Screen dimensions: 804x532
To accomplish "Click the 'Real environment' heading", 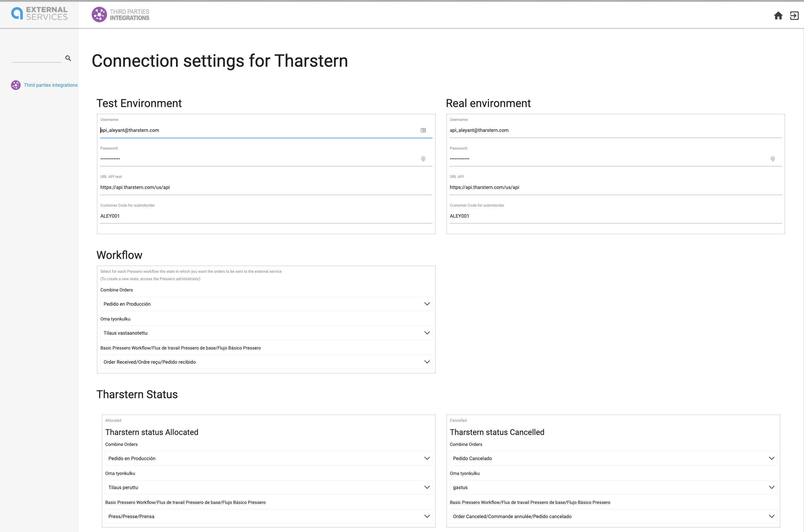I will [488, 103].
